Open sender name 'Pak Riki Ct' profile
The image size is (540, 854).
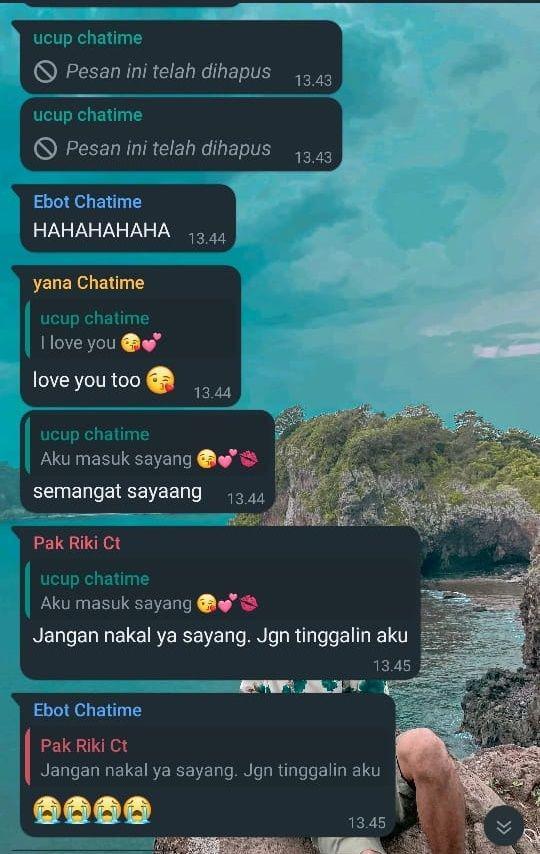pyautogui.click(x=77, y=543)
